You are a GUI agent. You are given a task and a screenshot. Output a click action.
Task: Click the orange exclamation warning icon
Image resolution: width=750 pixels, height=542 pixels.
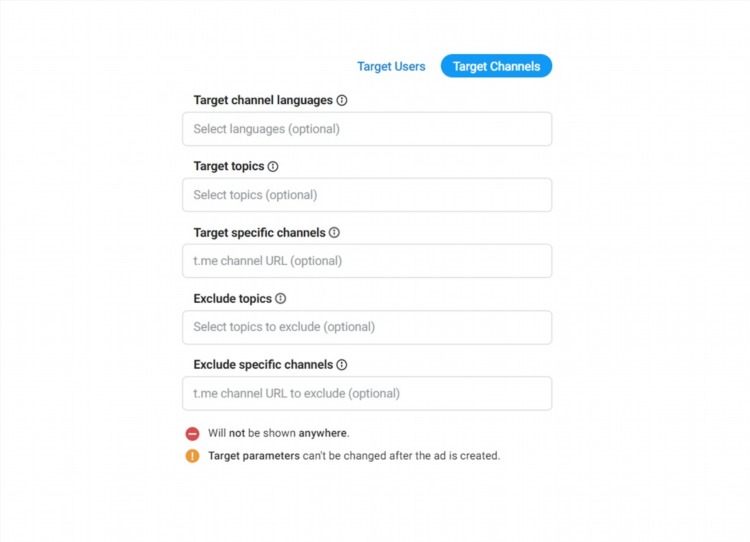192,456
